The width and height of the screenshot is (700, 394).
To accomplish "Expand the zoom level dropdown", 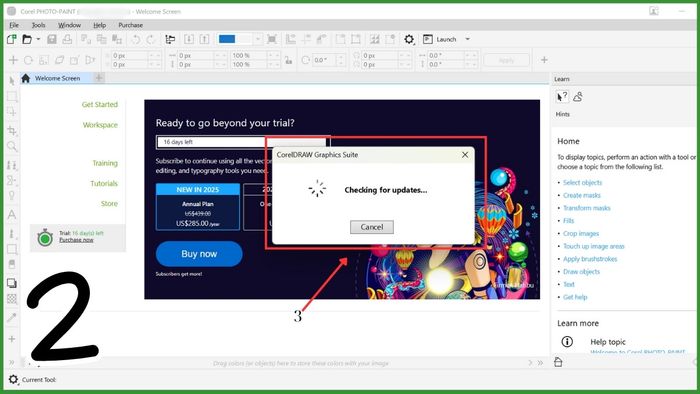I will click(x=258, y=39).
